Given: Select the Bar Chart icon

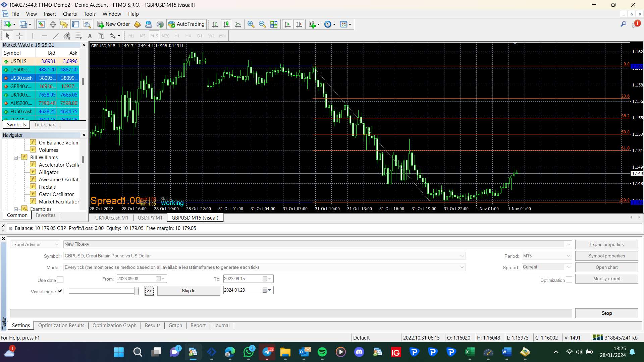Looking at the screenshot, I should click(x=215, y=24).
